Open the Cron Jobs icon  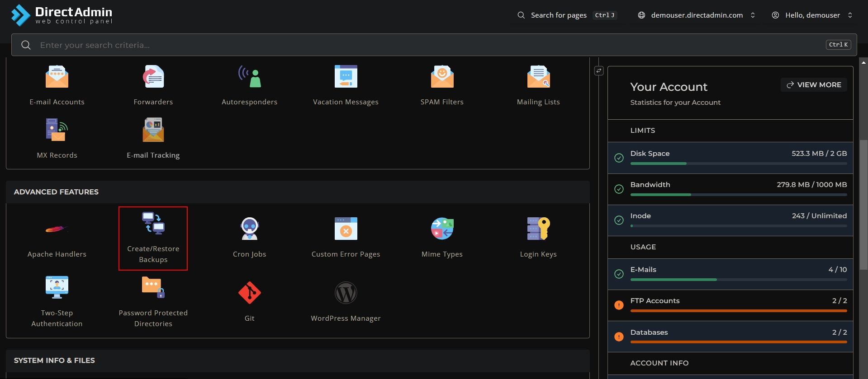click(249, 229)
